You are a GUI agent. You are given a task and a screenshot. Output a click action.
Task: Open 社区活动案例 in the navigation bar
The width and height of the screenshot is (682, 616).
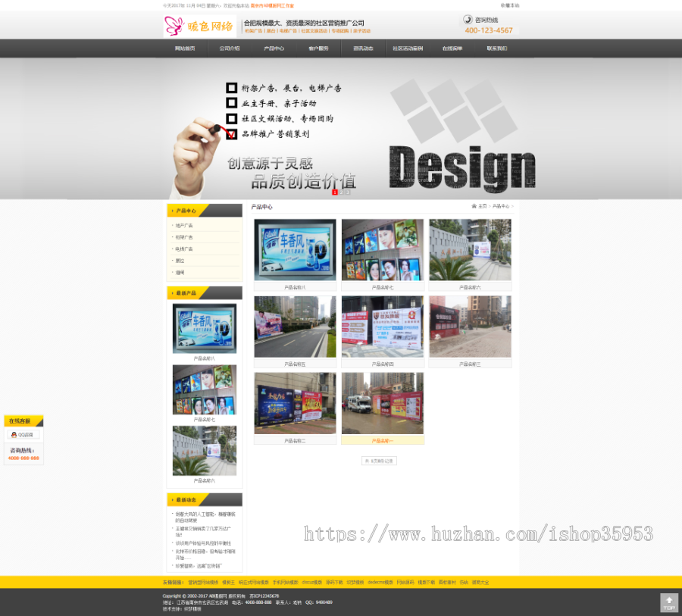(408, 48)
